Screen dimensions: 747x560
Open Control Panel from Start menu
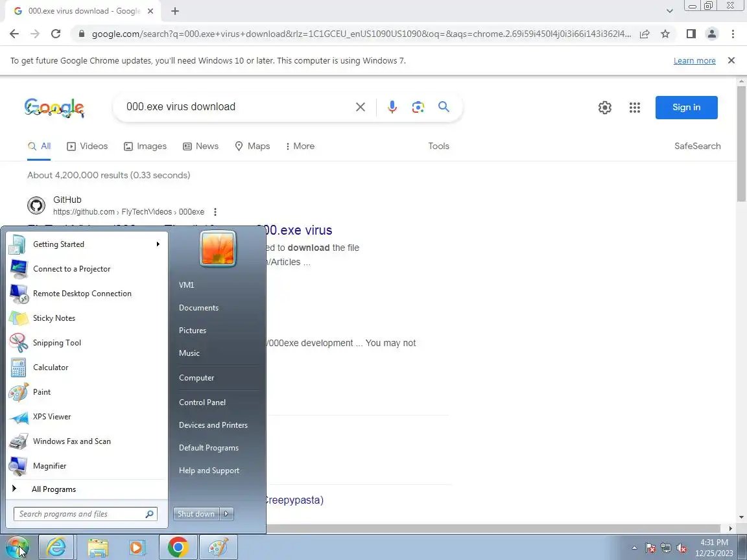click(x=202, y=402)
